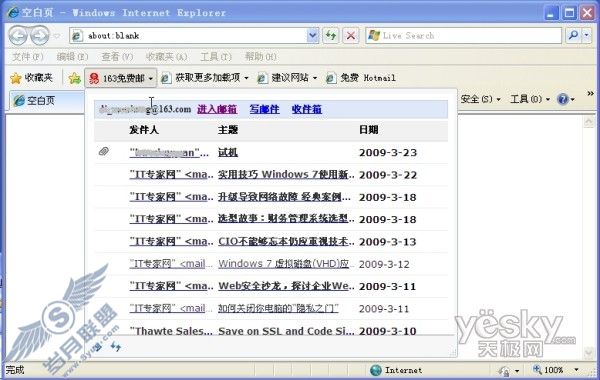The width and height of the screenshot is (600, 380).
Task: Open the 进入邮箱 link
Action: tap(217, 109)
